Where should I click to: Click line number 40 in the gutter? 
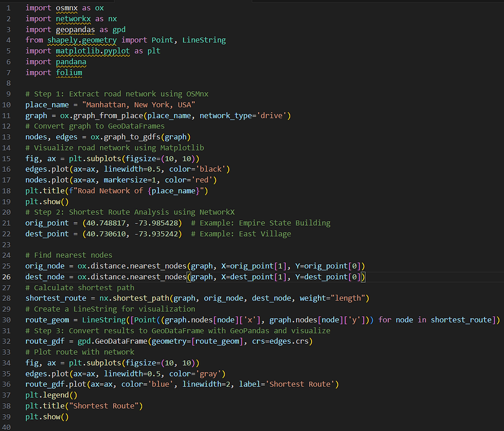[7, 427]
